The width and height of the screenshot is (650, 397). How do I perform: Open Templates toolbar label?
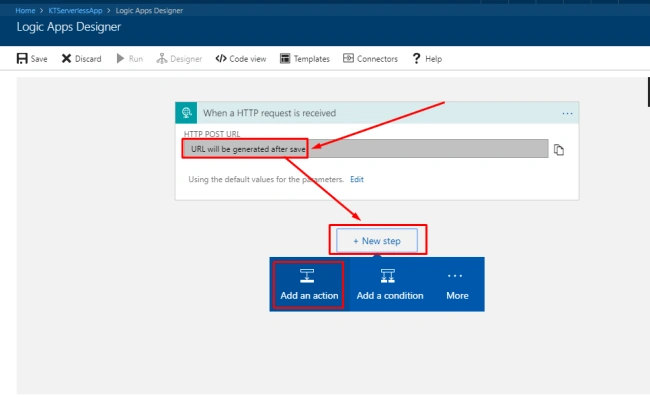[x=312, y=59]
